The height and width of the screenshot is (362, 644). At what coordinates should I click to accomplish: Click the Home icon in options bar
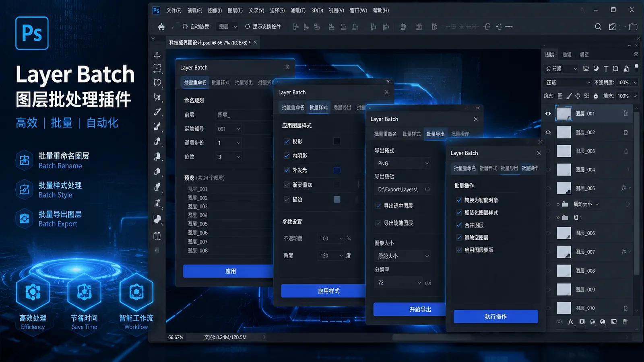coord(161,27)
